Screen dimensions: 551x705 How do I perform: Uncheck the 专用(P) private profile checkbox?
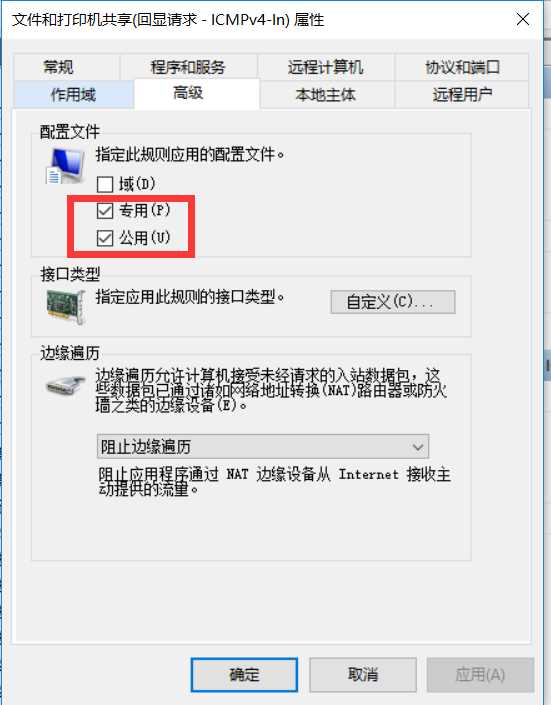105,210
